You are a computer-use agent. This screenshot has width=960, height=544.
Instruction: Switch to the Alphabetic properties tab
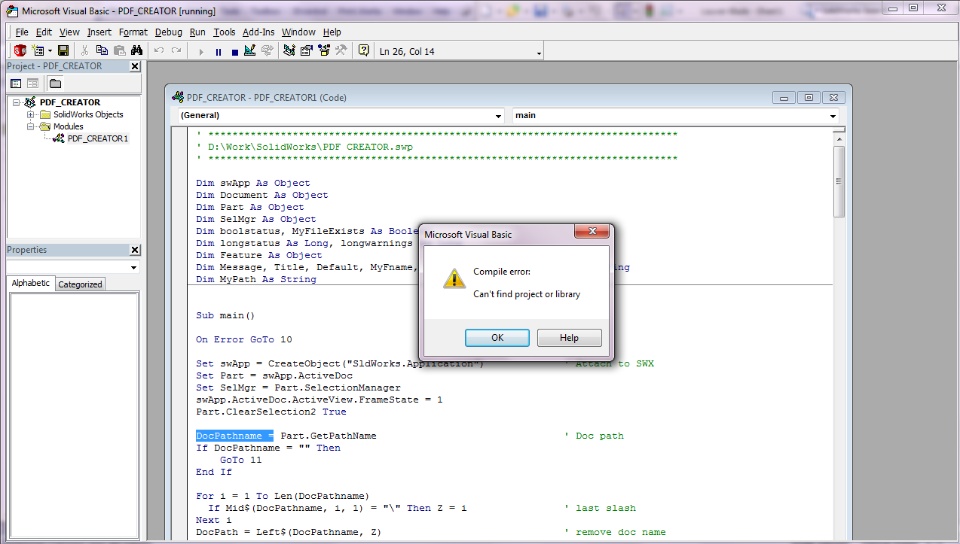(31, 283)
